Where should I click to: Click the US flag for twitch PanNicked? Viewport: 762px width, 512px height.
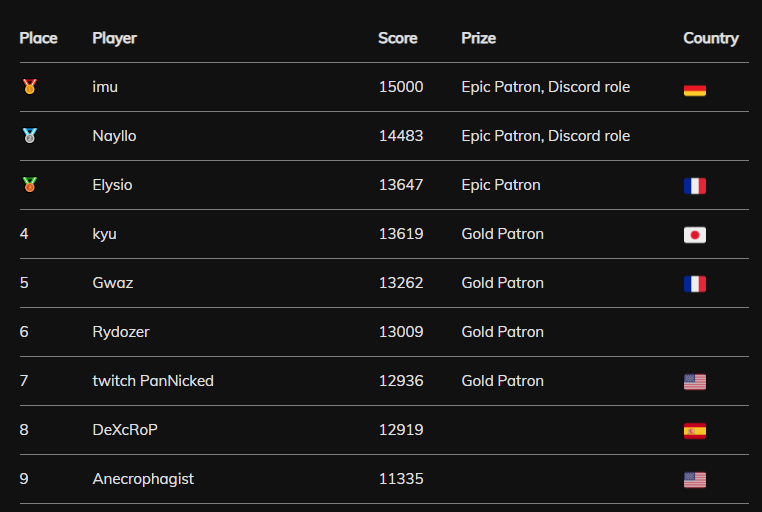tap(695, 382)
